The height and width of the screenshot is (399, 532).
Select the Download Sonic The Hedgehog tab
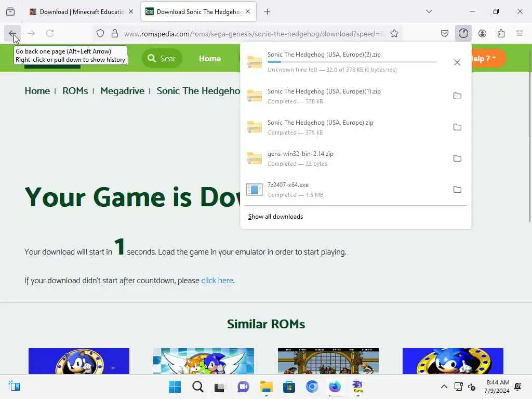pyautogui.click(x=199, y=12)
